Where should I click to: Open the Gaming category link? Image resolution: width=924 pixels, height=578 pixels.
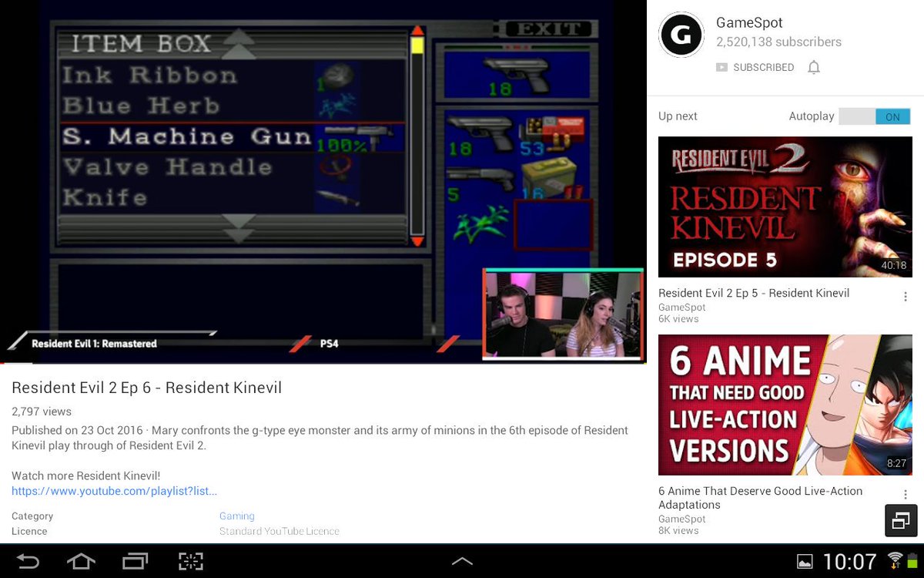pyautogui.click(x=236, y=516)
